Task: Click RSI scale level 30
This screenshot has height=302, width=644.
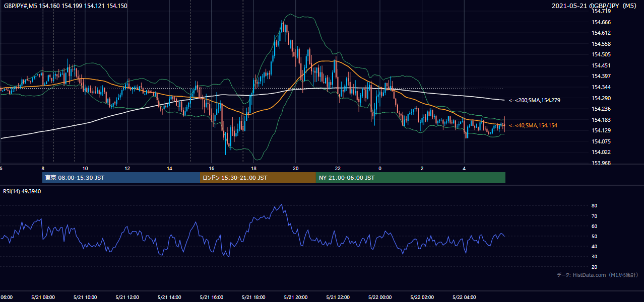Action: [594, 257]
